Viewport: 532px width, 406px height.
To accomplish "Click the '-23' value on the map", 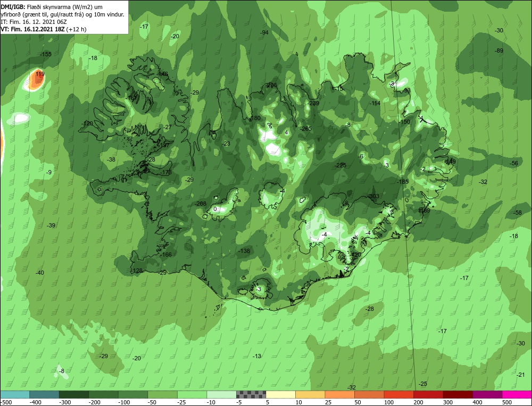I will [x=226, y=143].
